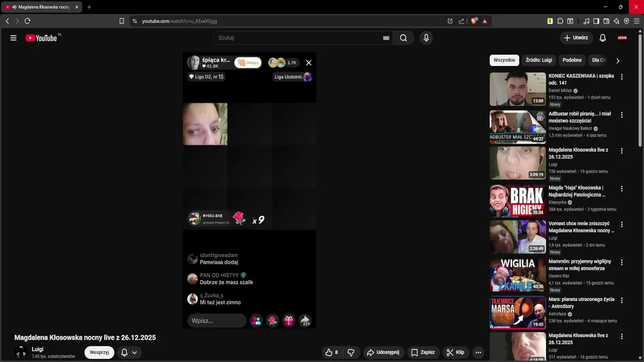Open Mamm0n wigilijny stream title
The width and height of the screenshot is (644, 362).
pos(580,265)
